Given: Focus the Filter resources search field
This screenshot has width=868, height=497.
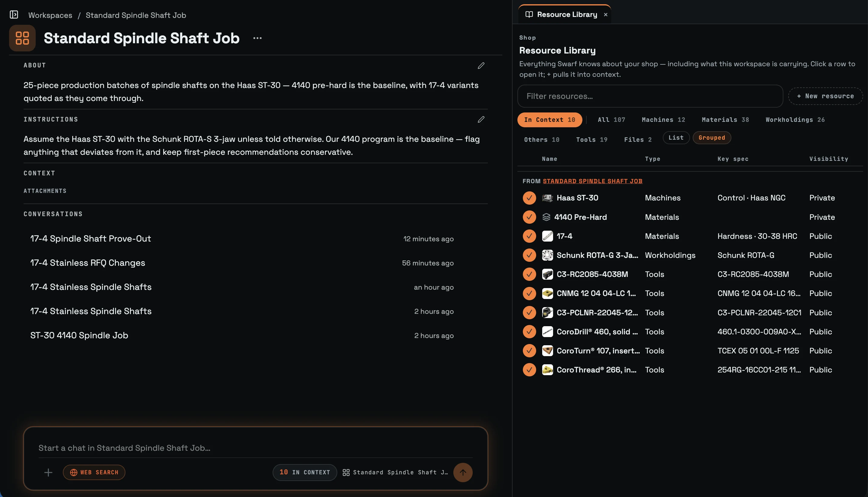Looking at the screenshot, I should click(x=650, y=96).
